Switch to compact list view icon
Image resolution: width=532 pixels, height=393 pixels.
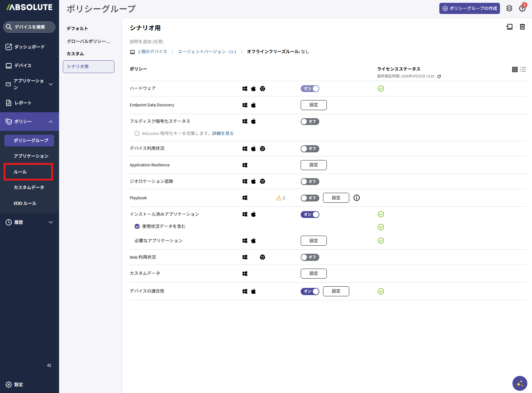(523, 69)
